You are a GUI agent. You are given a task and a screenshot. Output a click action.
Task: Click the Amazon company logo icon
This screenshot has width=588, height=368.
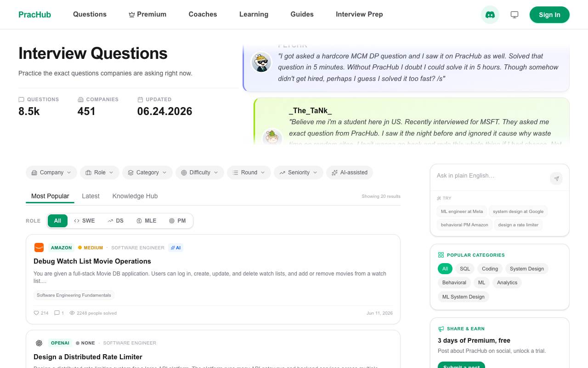39,247
